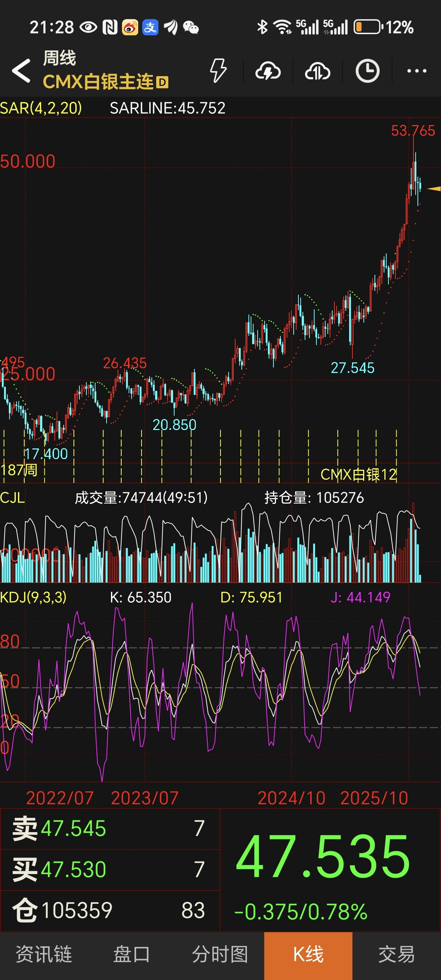Open the three-dot more options menu
This screenshot has width=441, height=980.
click(x=417, y=71)
